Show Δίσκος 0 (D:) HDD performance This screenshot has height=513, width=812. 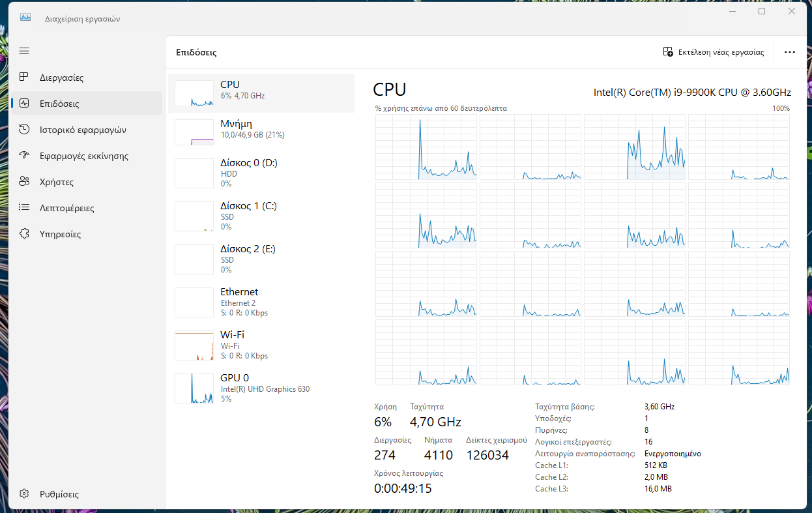coord(261,173)
